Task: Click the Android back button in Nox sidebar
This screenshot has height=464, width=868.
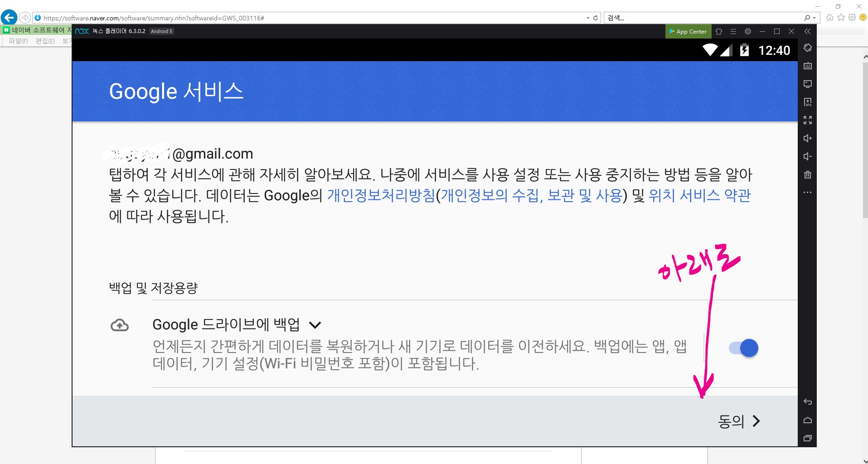Action: click(808, 402)
